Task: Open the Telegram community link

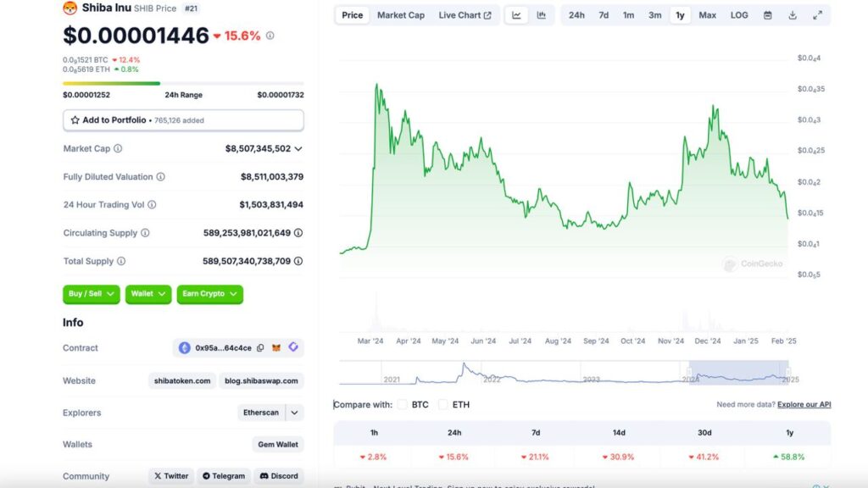Action: pos(224,476)
